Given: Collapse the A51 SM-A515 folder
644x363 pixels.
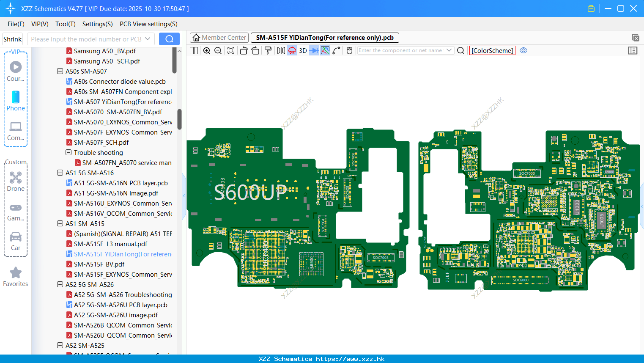Looking at the screenshot, I should (x=60, y=223).
